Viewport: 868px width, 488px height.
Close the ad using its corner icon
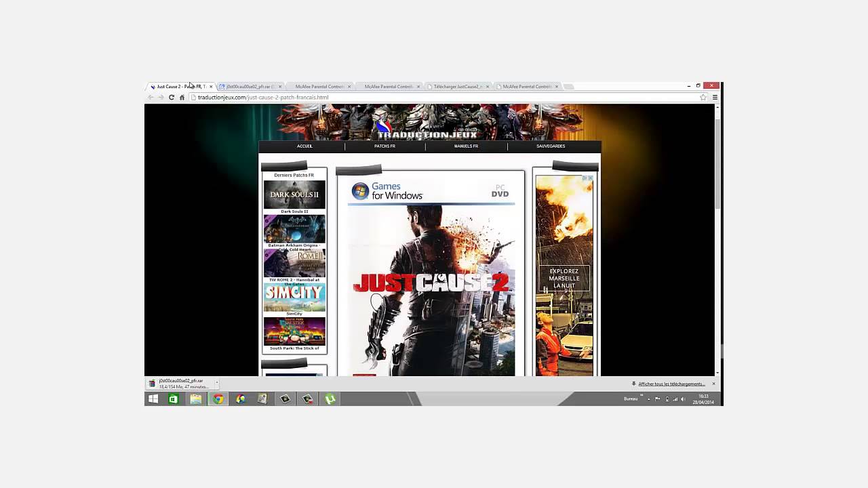click(590, 178)
